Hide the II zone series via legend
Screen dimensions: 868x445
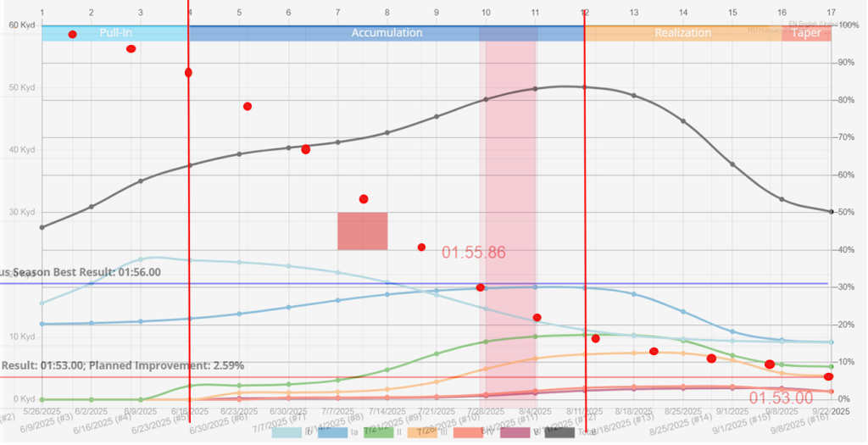[x=378, y=432]
